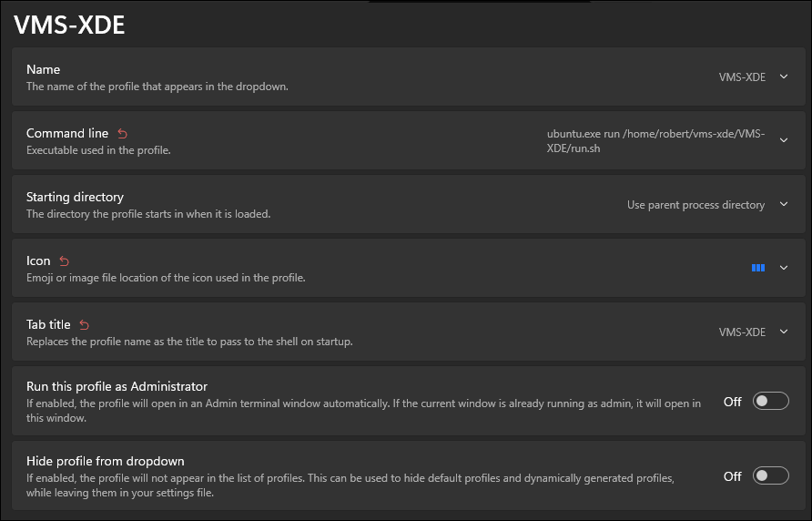This screenshot has width=812, height=521.
Task: Click the reset arrow next to Icon
Action: [65, 261]
